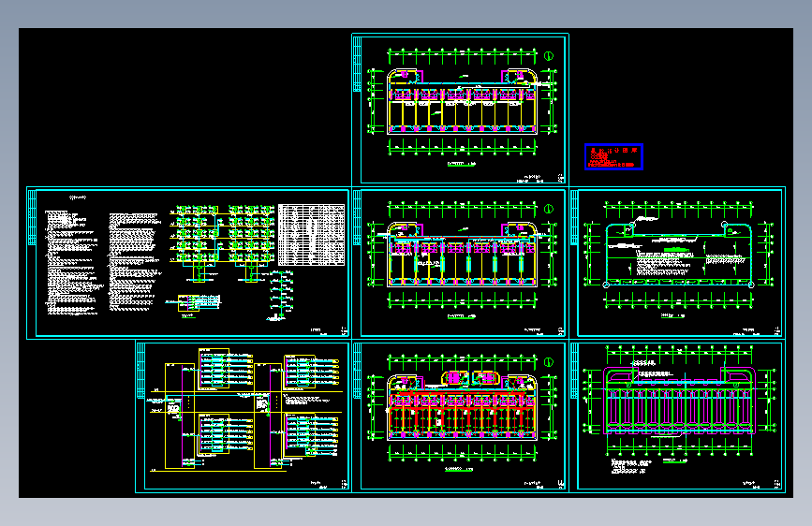Image resolution: width=812 pixels, height=526 pixels.
Task: Select the bottom right magenta plan sheet
Action: (677, 416)
